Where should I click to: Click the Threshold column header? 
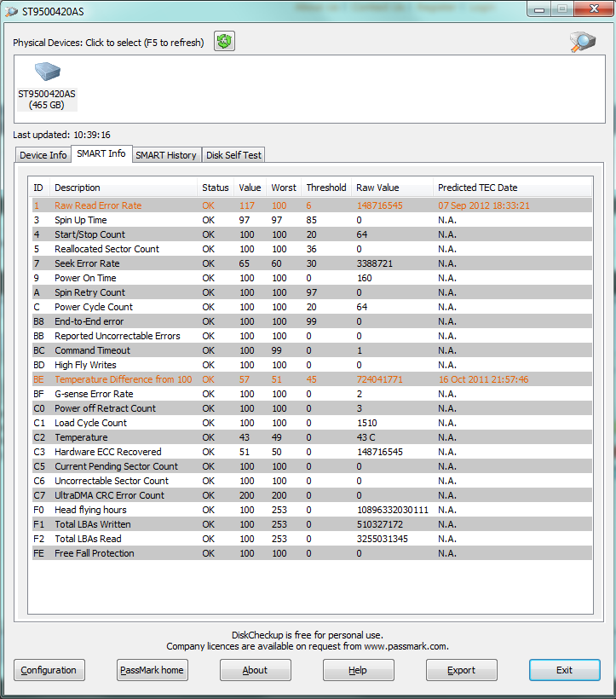(x=326, y=188)
